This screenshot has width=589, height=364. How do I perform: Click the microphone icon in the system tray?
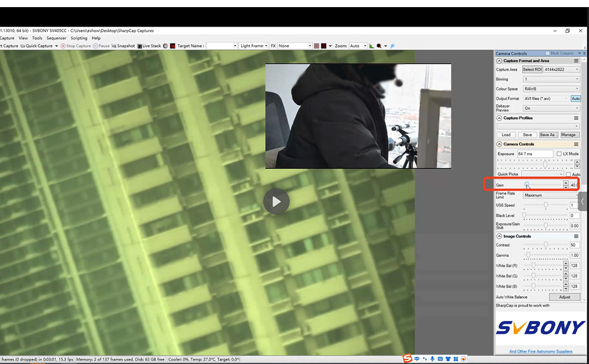click(x=432, y=359)
